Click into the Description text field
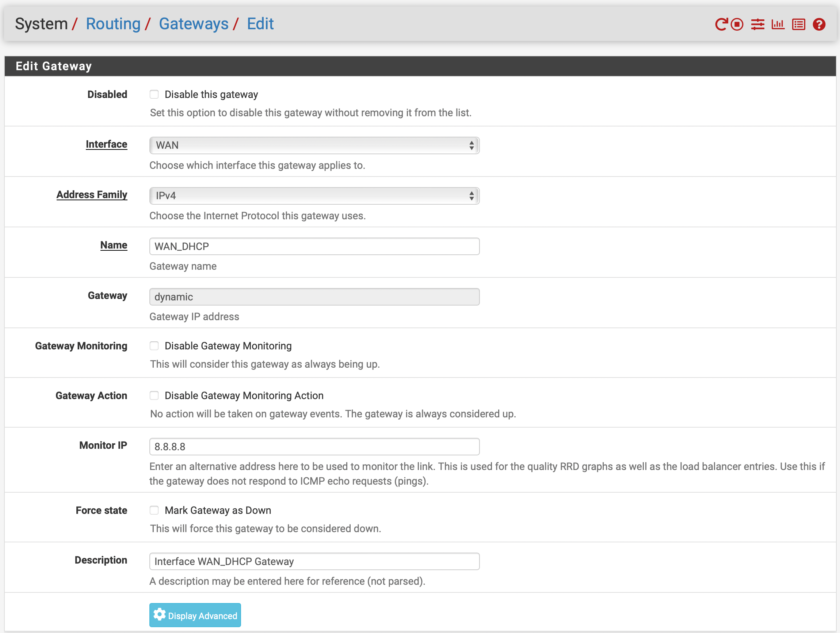 (x=314, y=561)
